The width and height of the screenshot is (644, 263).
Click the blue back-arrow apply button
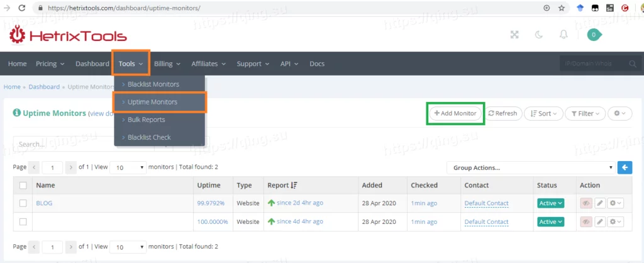625,167
